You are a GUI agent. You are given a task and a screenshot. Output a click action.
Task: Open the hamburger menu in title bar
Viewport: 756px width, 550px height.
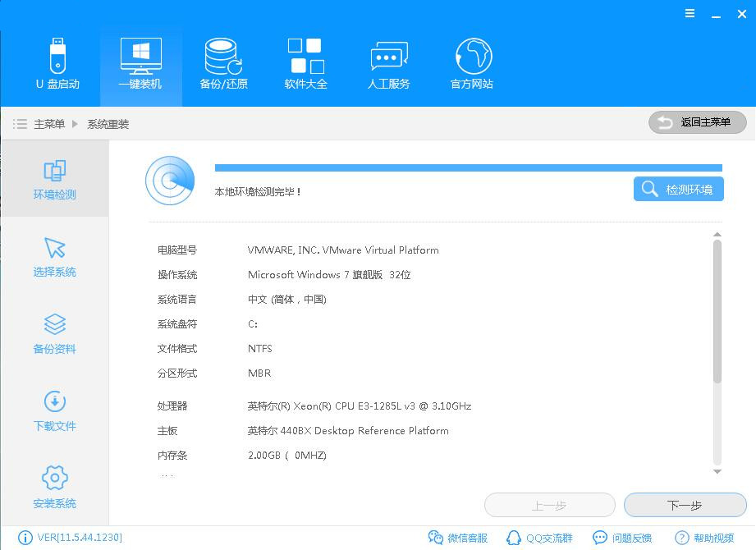(x=690, y=14)
